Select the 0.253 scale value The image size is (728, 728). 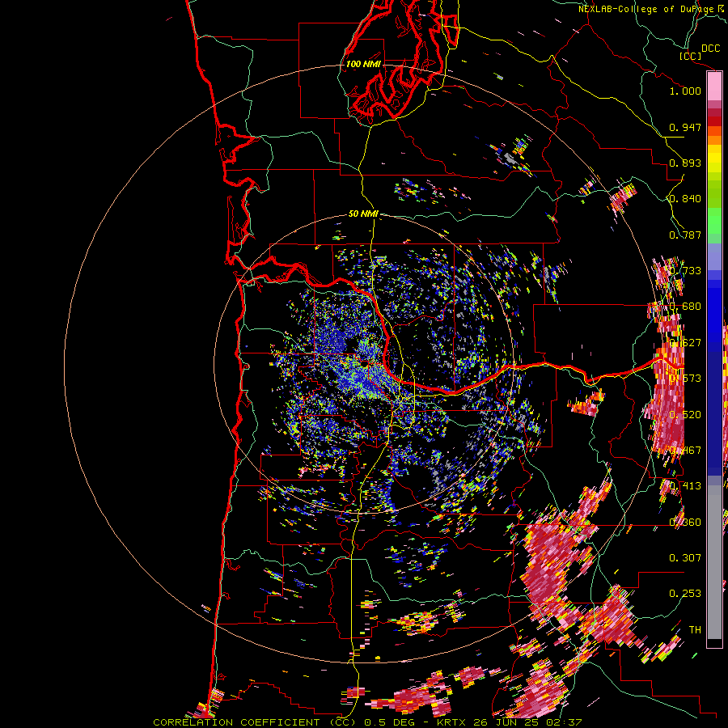pos(685,594)
